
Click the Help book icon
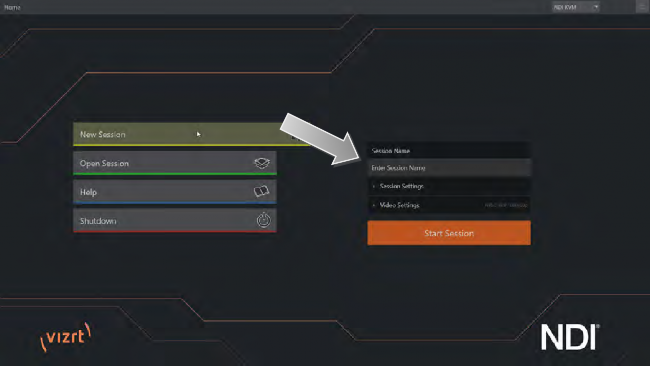pos(261,191)
